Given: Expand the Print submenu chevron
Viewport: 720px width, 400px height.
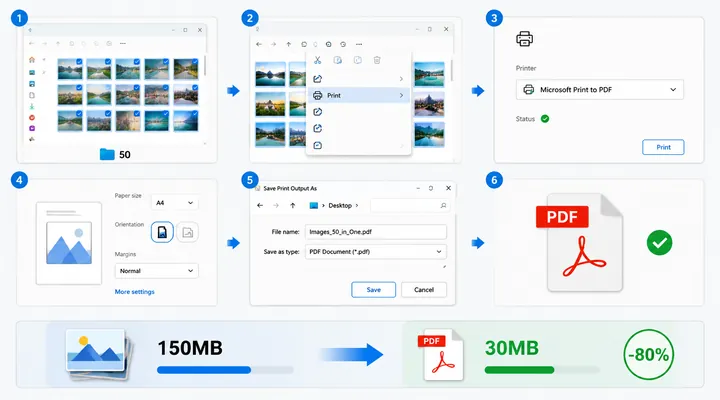Looking at the screenshot, I should click(401, 96).
